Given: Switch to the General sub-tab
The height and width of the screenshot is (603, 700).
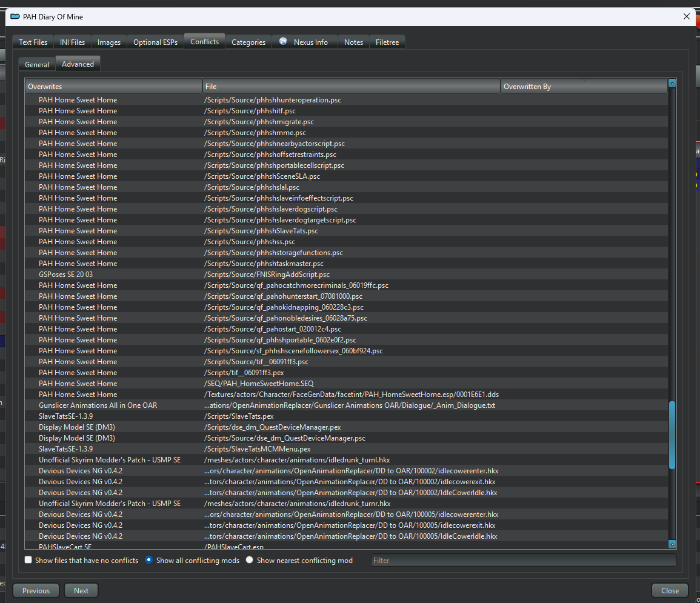Looking at the screenshot, I should click(37, 64).
